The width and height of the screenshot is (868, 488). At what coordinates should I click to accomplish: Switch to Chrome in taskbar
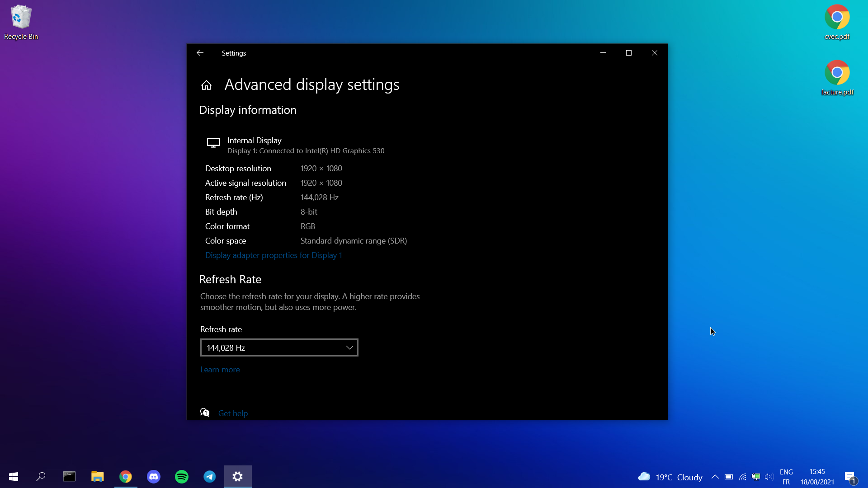coord(126,477)
